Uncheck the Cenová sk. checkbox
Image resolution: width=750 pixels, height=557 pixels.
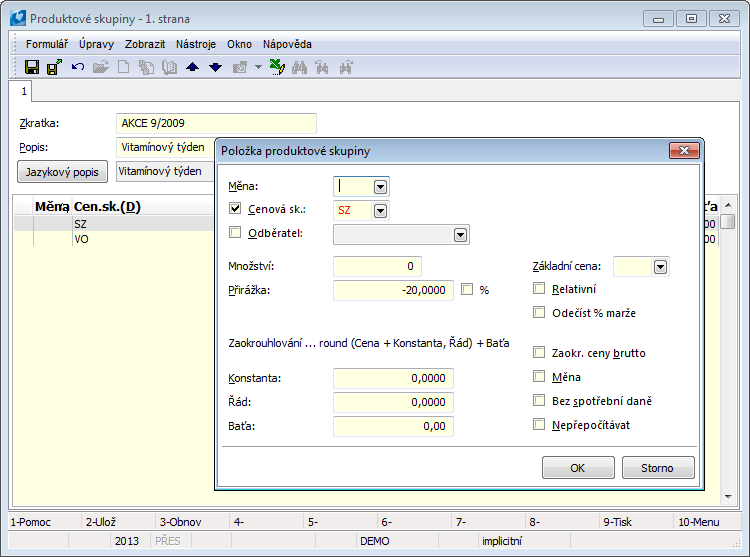(236, 210)
